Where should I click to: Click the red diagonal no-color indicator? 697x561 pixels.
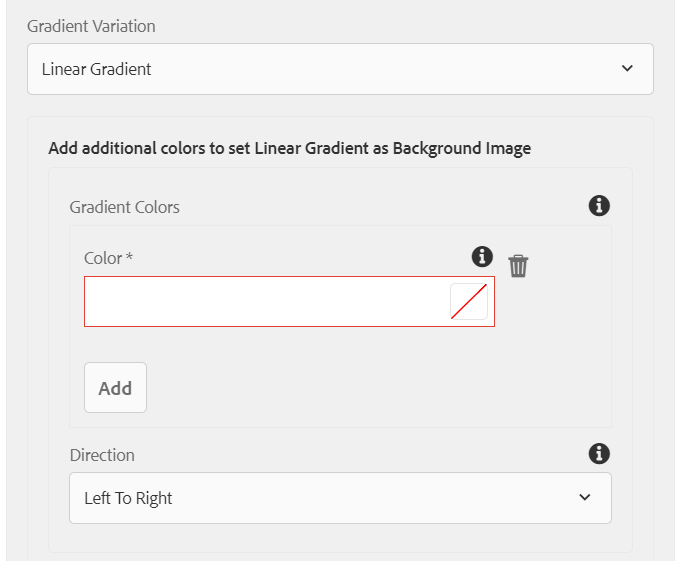point(469,301)
